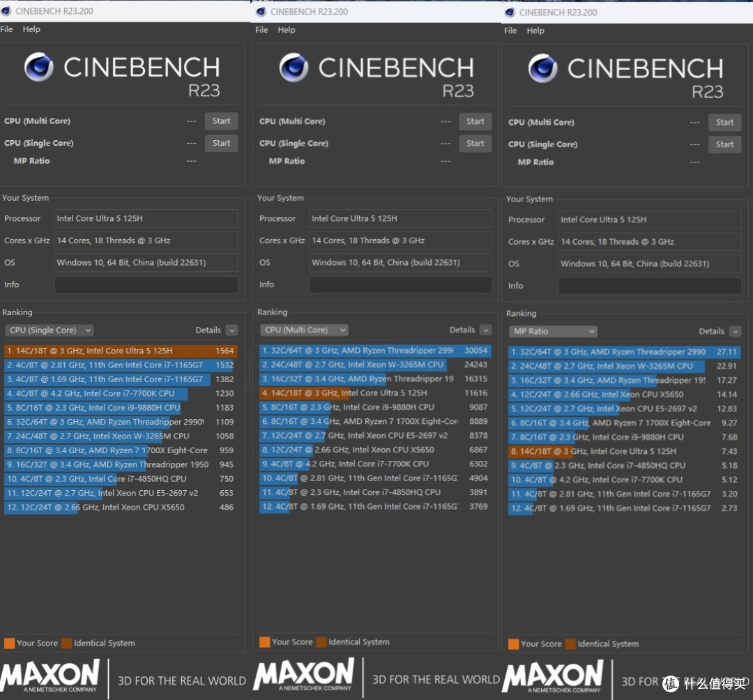Viewport: 753px width, 700px height.
Task: Select Threadripper row with MP ratio 27.11
Action: pyautogui.click(x=625, y=352)
